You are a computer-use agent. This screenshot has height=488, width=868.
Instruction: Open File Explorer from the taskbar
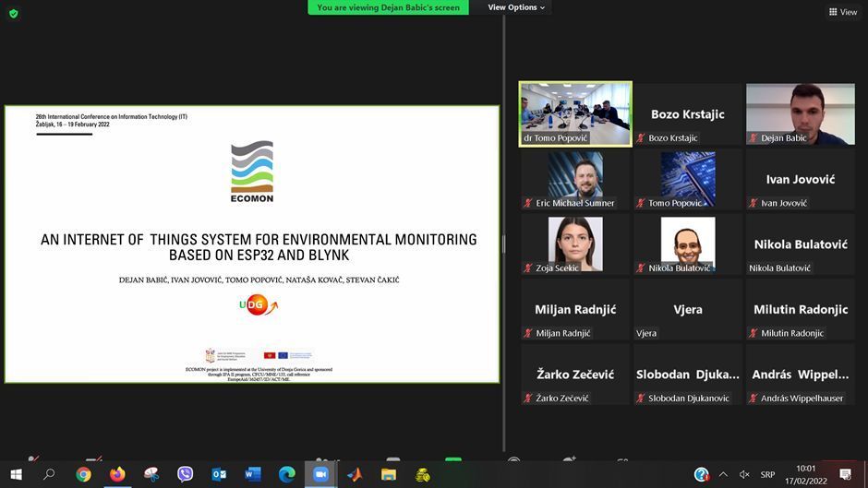point(389,474)
